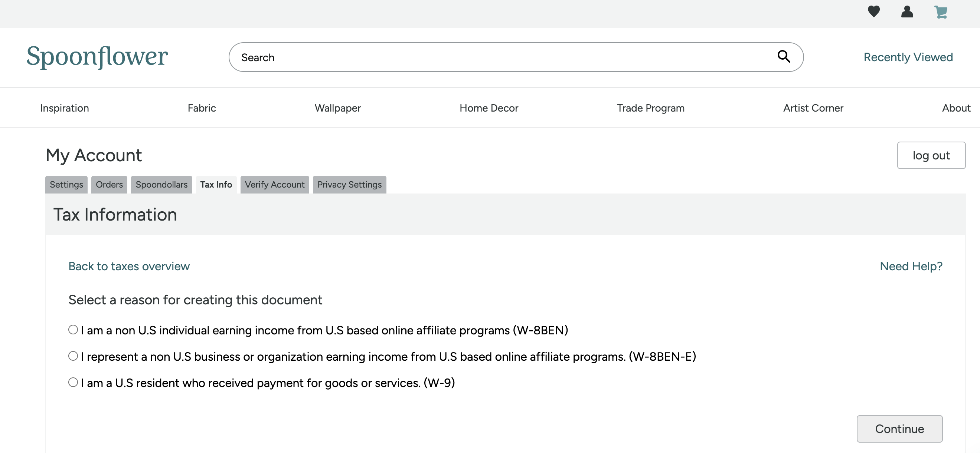Screen dimensions: 980x453
Task: Switch to the Spoondollars tab
Action: coord(161,184)
